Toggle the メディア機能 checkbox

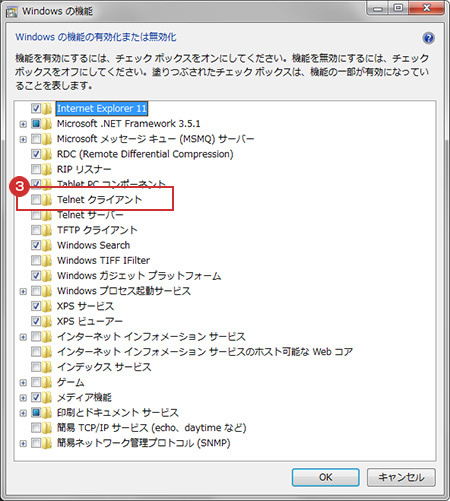click(36, 397)
